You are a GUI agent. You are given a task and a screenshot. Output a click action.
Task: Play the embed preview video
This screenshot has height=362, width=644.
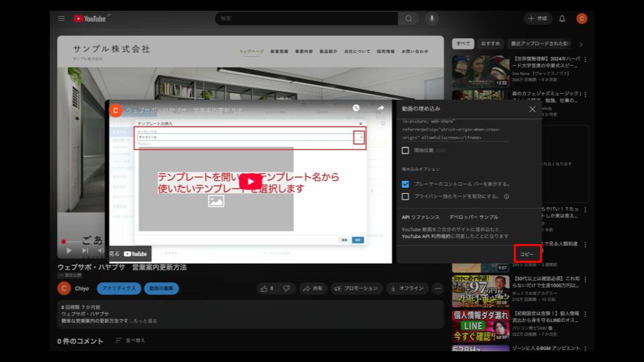[250, 182]
